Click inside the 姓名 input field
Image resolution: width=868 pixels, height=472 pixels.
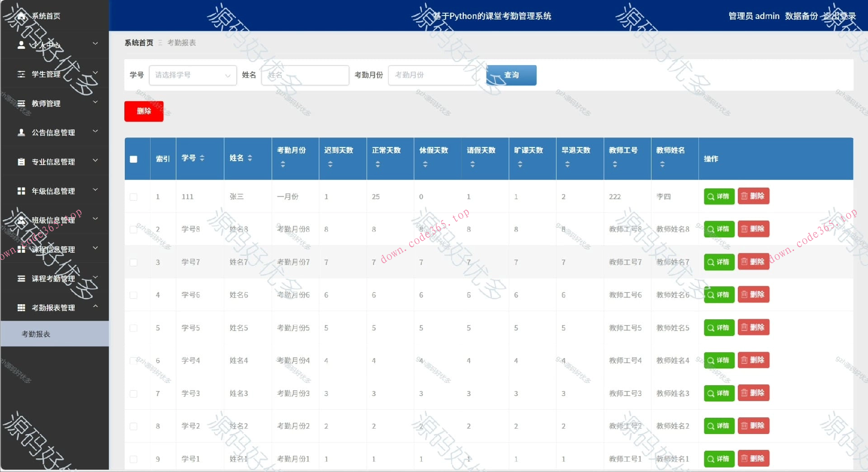coord(305,75)
